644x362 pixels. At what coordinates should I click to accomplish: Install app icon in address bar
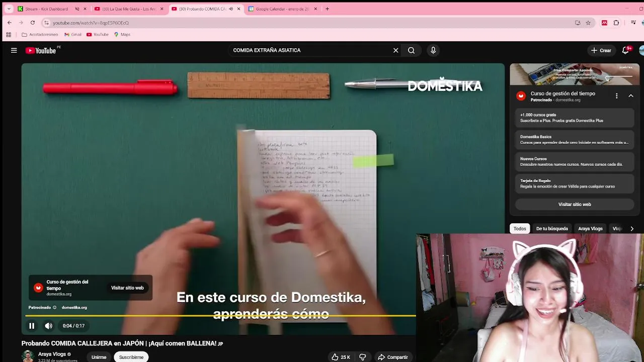click(x=578, y=23)
